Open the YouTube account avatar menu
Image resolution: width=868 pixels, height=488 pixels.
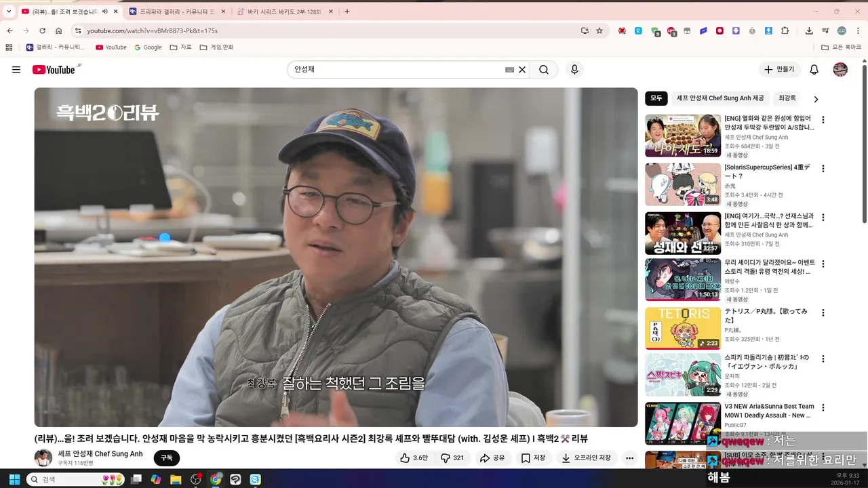pyautogui.click(x=840, y=70)
